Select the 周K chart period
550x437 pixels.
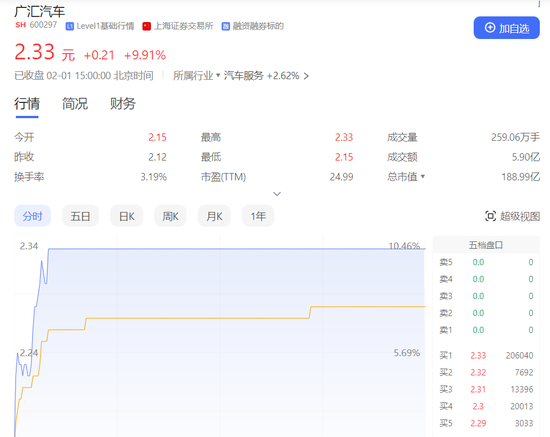coord(170,216)
